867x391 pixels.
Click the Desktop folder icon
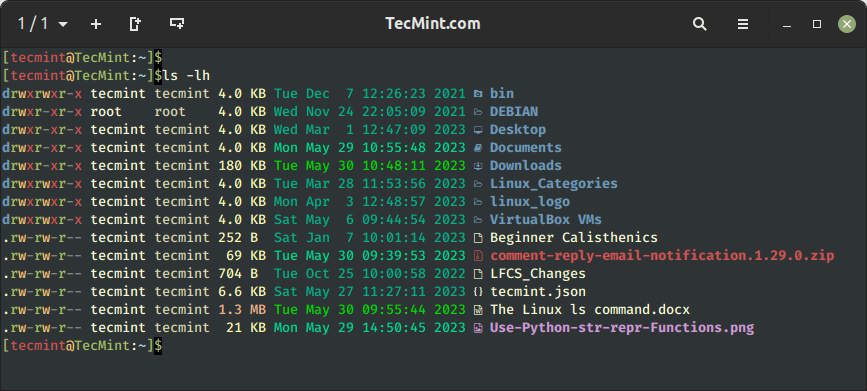478,130
